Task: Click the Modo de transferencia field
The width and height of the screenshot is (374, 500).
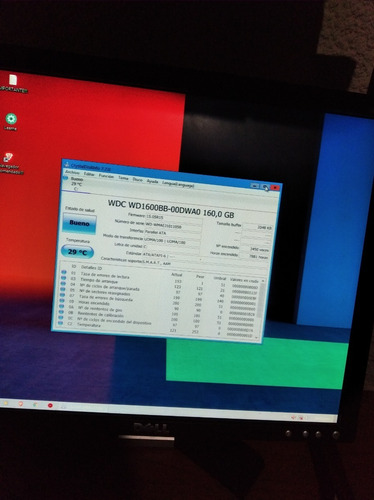Action: point(172,241)
